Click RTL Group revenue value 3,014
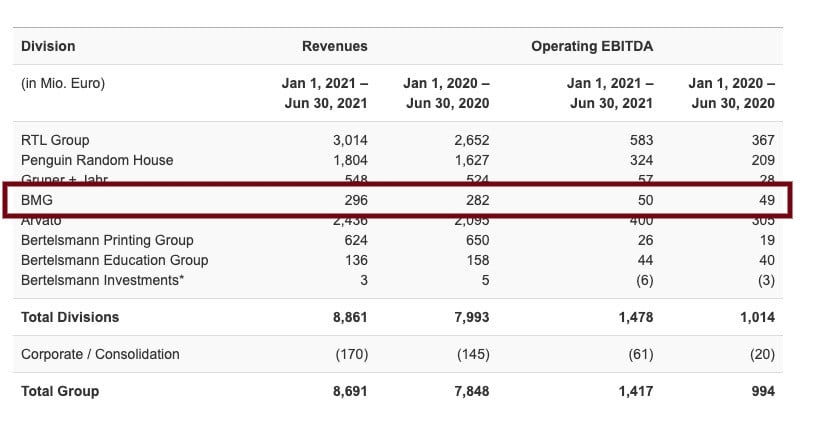The height and width of the screenshot is (431, 821). [350, 140]
